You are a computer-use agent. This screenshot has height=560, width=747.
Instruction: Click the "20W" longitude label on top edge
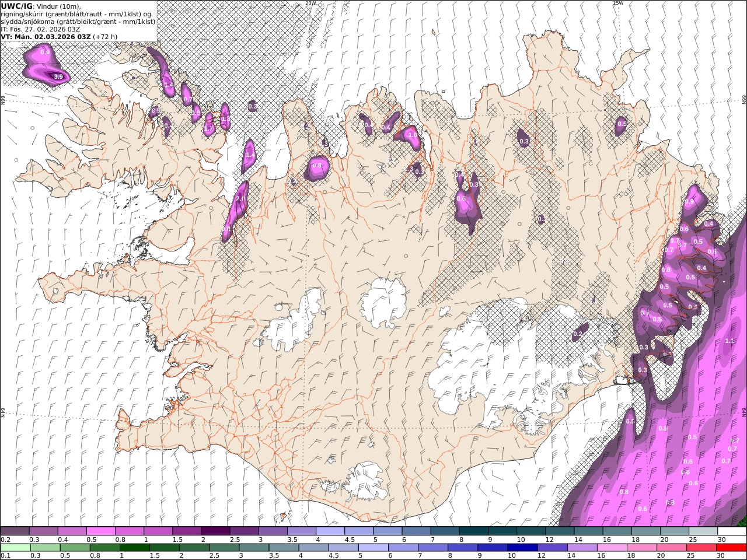[310, 3]
